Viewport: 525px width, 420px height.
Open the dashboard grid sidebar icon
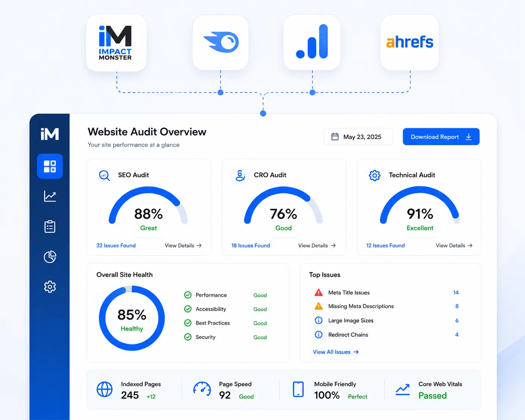(50, 166)
